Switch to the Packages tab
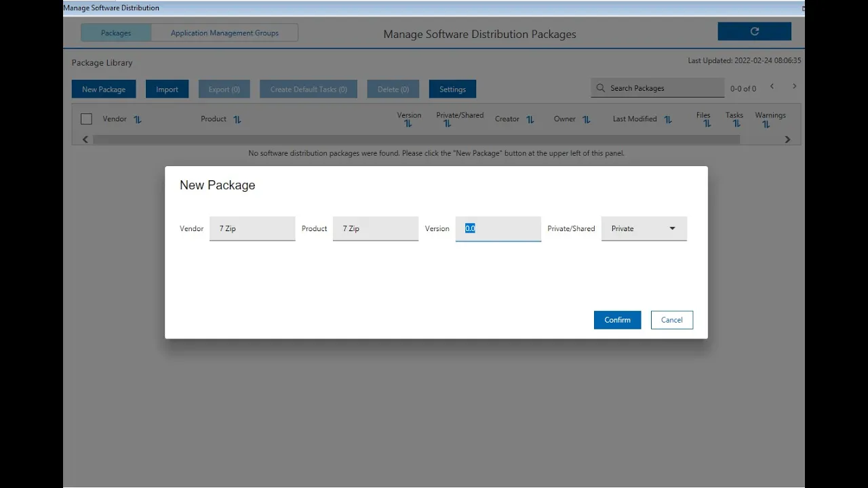Viewport: 868px width, 488px height. click(x=116, y=33)
